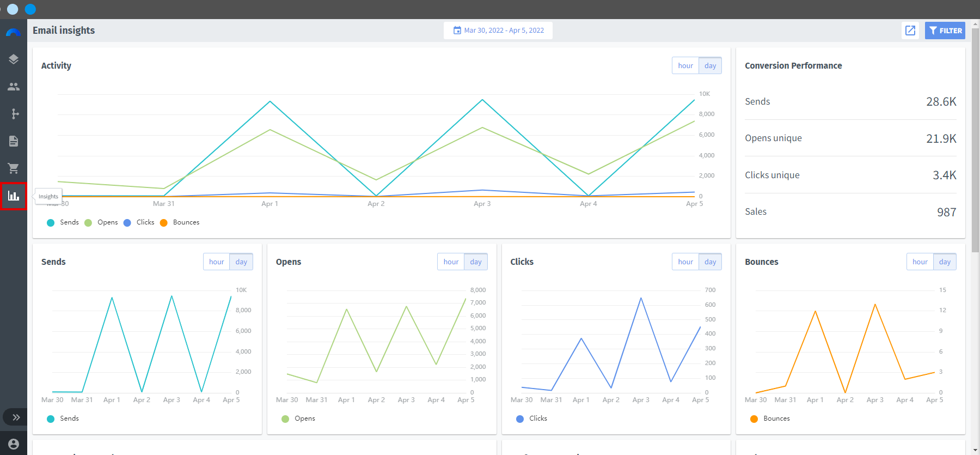Click the FILTER button

pos(945,31)
